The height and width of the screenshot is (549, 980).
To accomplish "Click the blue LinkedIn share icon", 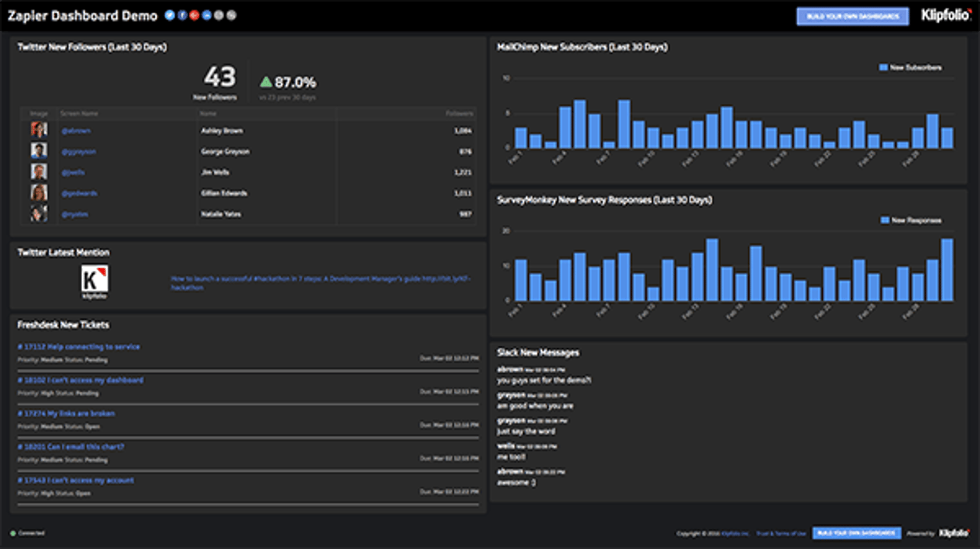I will tap(207, 15).
